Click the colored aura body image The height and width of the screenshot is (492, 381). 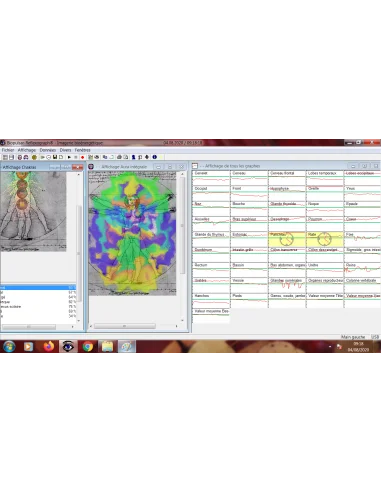[132, 233]
